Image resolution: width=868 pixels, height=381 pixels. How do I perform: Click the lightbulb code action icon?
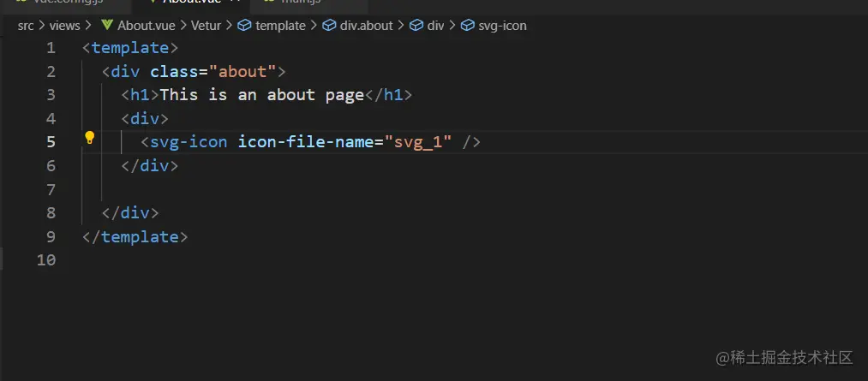[89, 138]
